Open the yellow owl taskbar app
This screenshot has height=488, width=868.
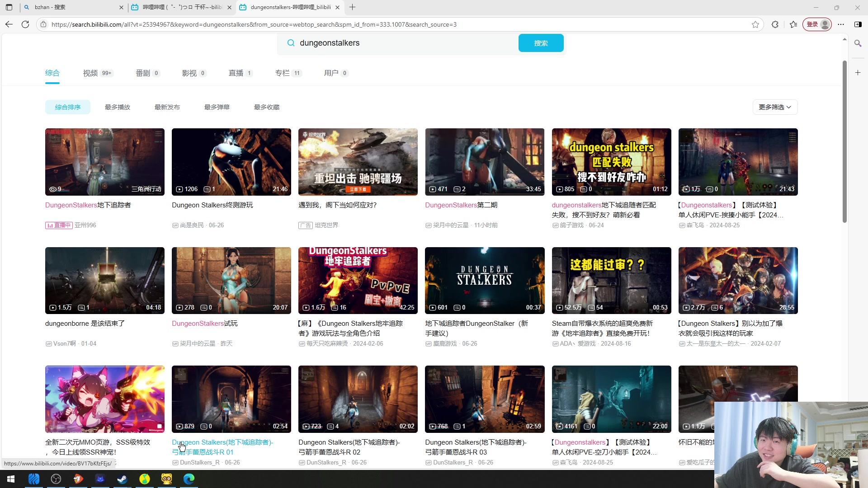click(x=166, y=479)
